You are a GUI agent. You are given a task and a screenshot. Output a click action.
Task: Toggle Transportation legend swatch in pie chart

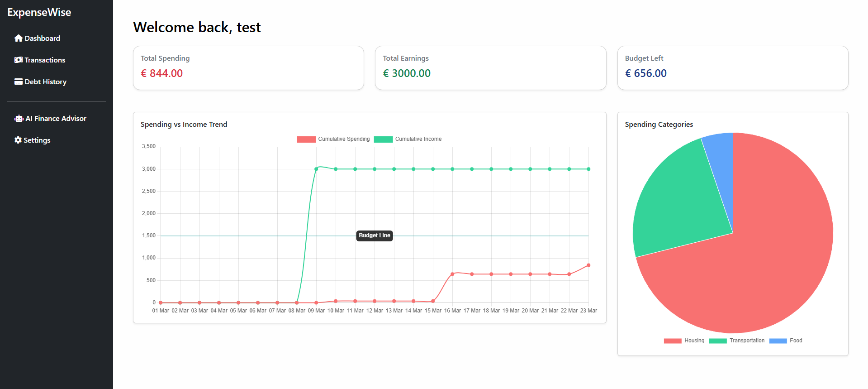point(718,341)
